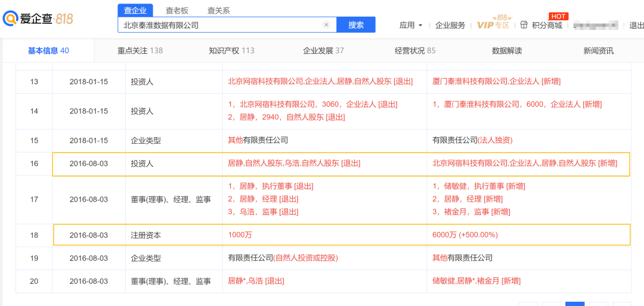Select the highlighted row 18 注册资本 record
The height and width of the screenshot is (306, 644).
click(x=341, y=235)
